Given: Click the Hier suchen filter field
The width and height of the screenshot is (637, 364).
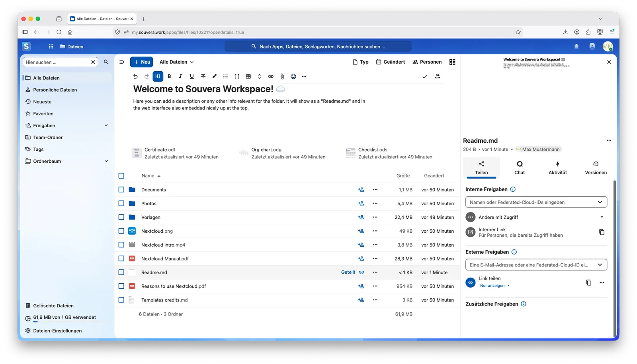Looking at the screenshot, I should [x=56, y=62].
